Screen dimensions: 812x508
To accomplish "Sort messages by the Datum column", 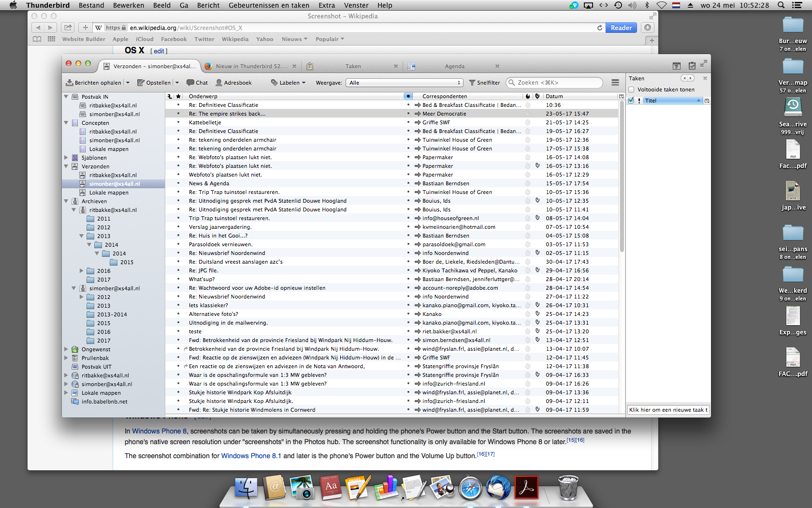I will [580, 96].
